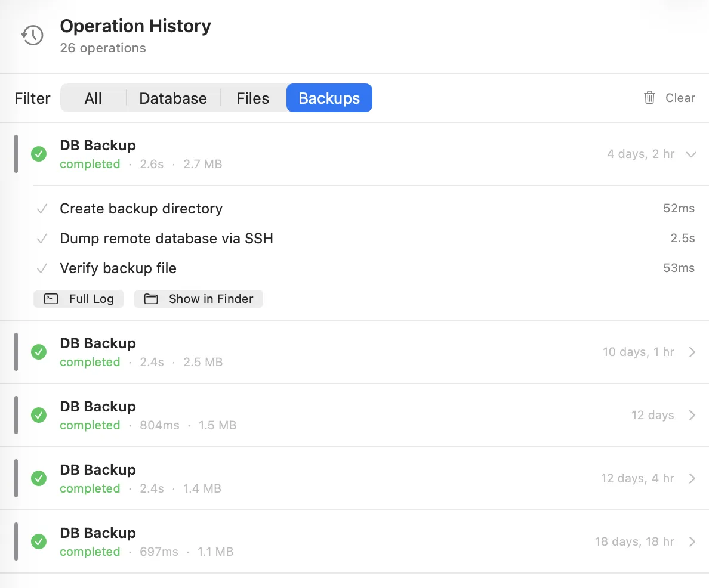Image resolution: width=709 pixels, height=588 pixels.
Task: Click the Operation History title
Action: click(x=135, y=26)
